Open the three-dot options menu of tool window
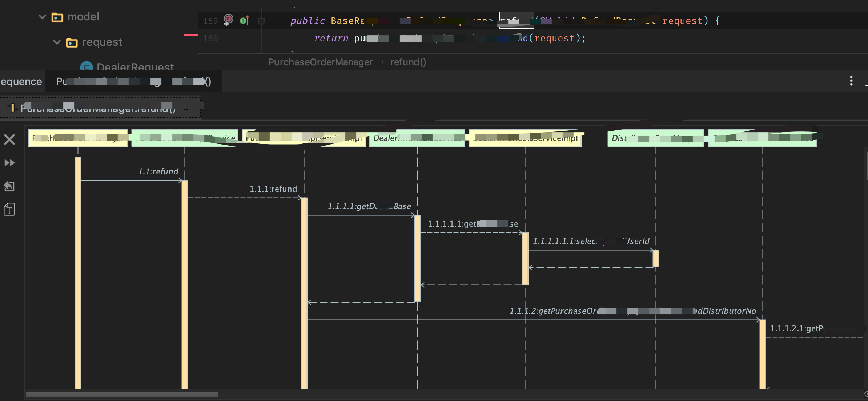868x401 pixels. tap(851, 81)
